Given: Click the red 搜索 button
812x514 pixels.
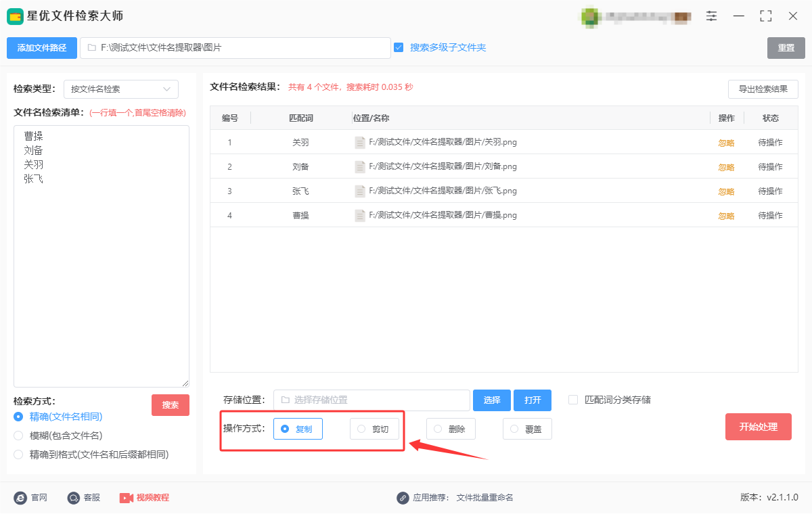Looking at the screenshot, I should (171, 405).
